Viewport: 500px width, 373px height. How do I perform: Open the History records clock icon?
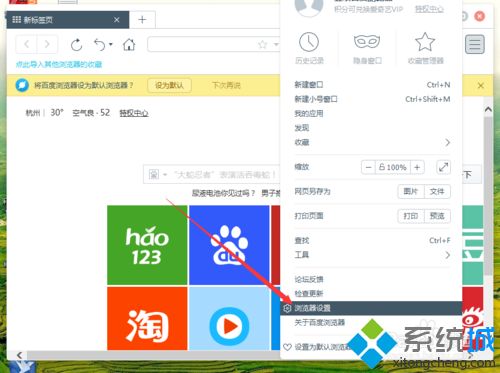[309, 42]
